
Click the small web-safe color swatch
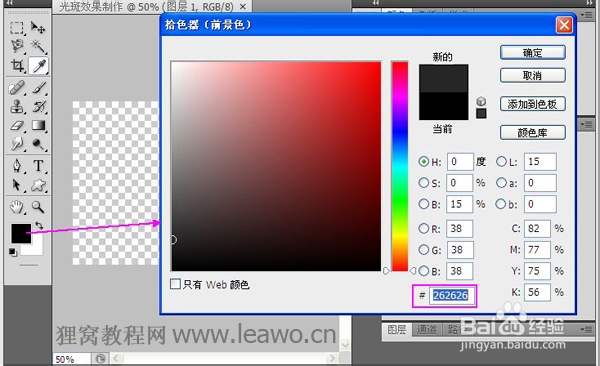[x=481, y=113]
